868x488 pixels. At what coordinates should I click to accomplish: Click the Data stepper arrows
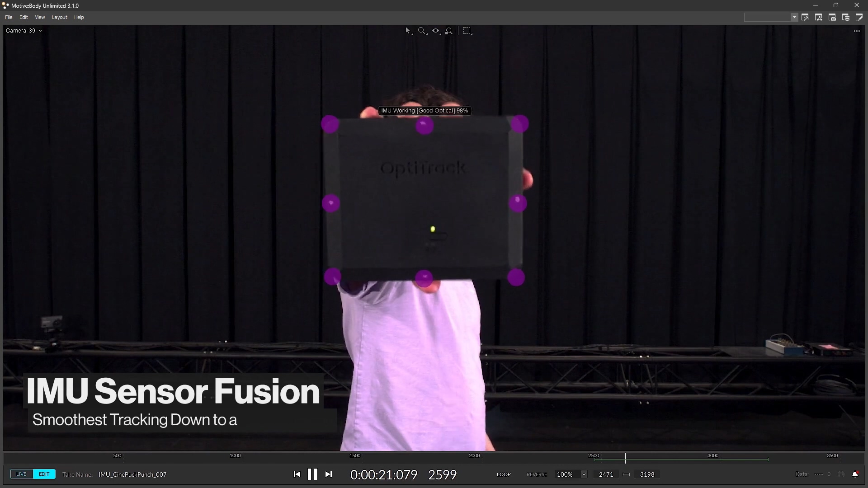829,474
